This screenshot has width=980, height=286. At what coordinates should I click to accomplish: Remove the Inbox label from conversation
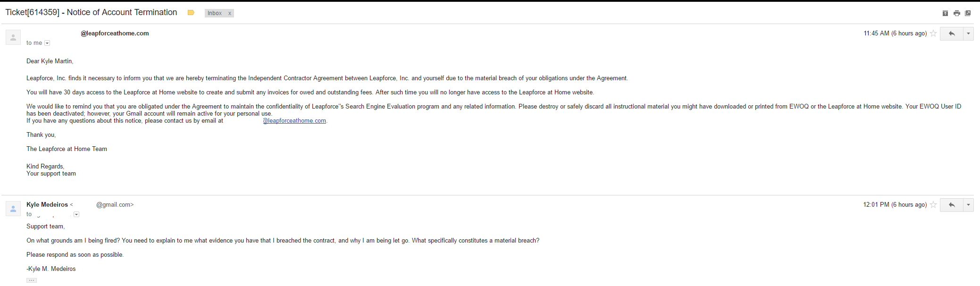point(230,13)
